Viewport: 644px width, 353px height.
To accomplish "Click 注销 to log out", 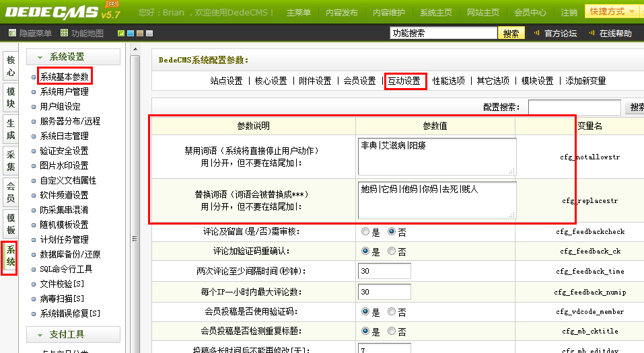I will [x=569, y=13].
